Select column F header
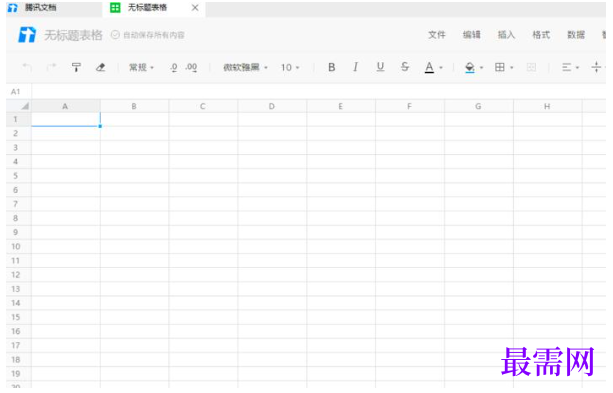 point(409,106)
